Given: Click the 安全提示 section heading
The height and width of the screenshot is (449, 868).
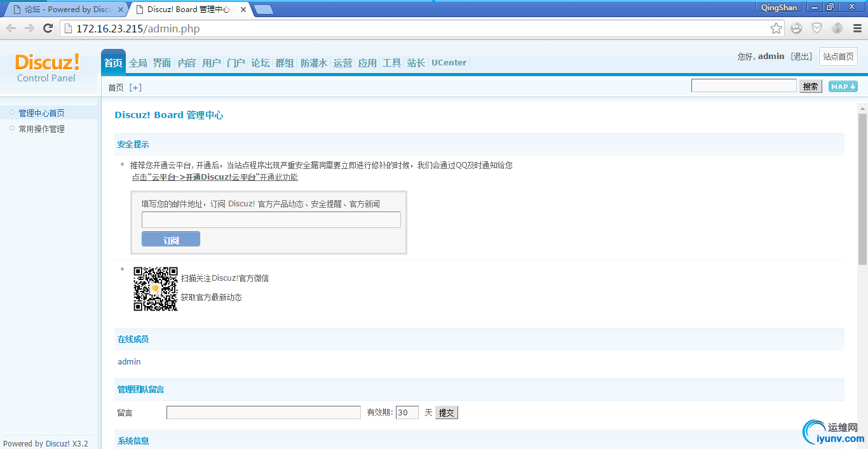Looking at the screenshot, I should [133, 144].
